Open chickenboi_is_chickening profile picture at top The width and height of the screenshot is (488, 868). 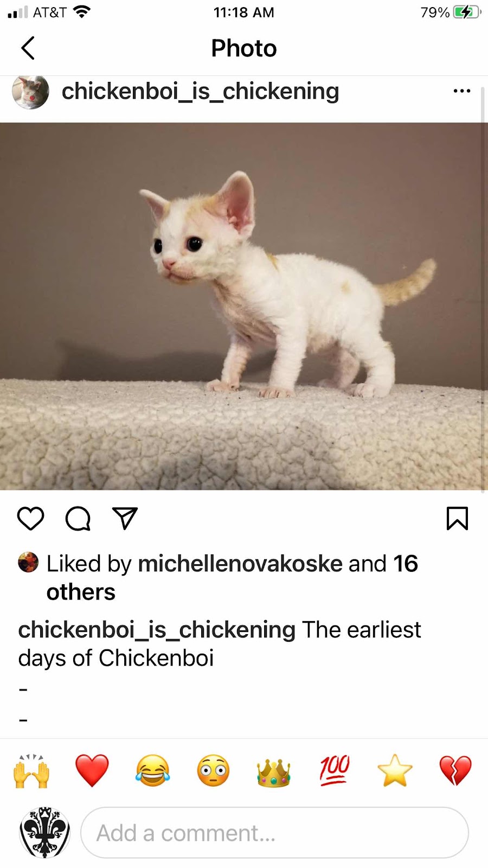(x=31, y=91)
